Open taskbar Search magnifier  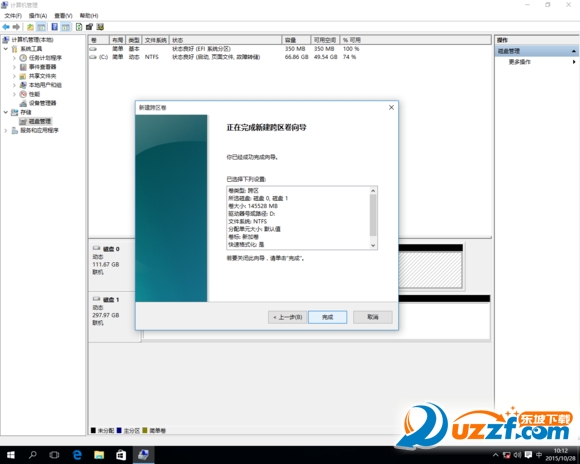pos(33,455)
